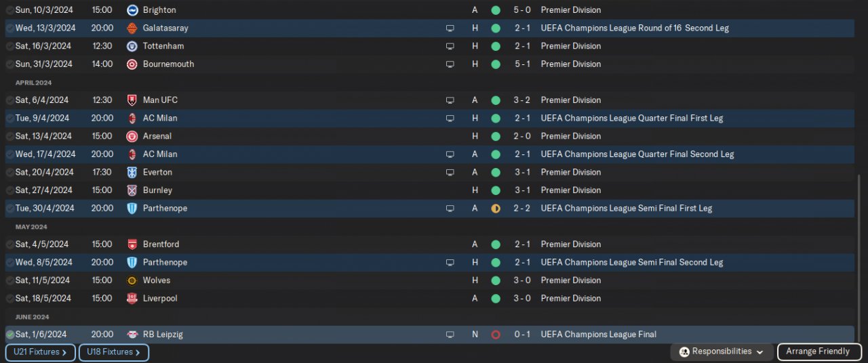868x363 pixels.
Task: Open the 2 - 2 score against Parthenope
Action: 521,209
